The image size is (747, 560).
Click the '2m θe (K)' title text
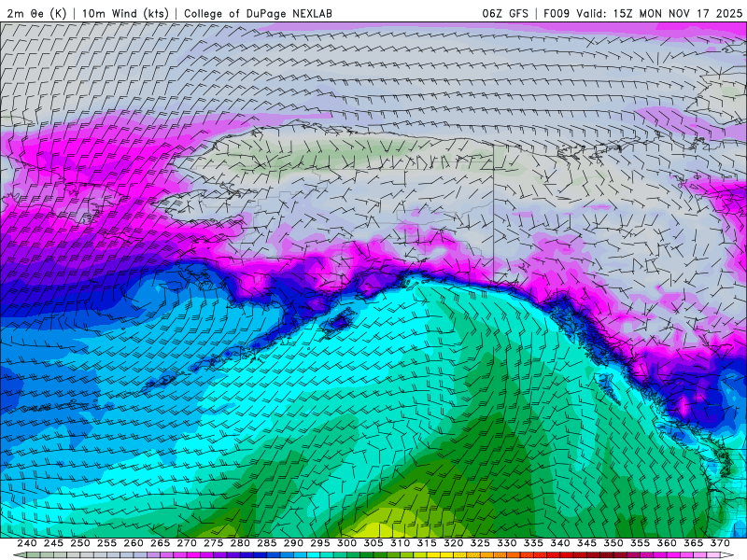coord(36,13)
